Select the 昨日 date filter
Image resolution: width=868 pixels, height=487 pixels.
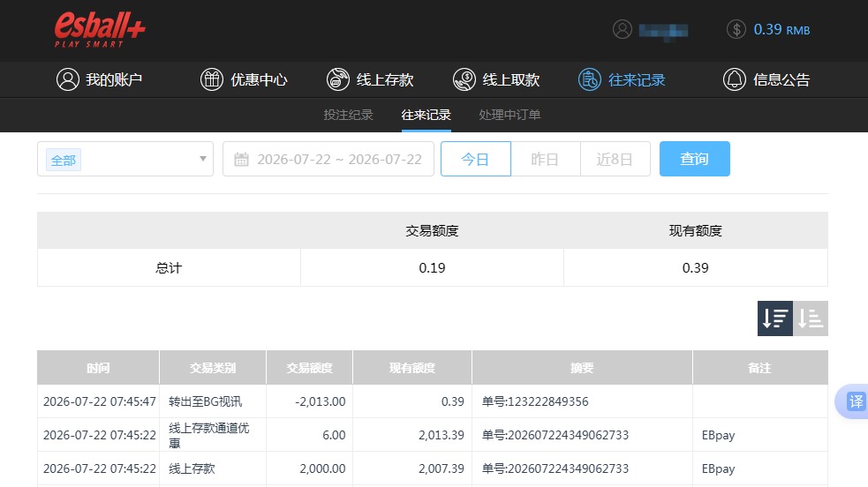coord(546,159)
